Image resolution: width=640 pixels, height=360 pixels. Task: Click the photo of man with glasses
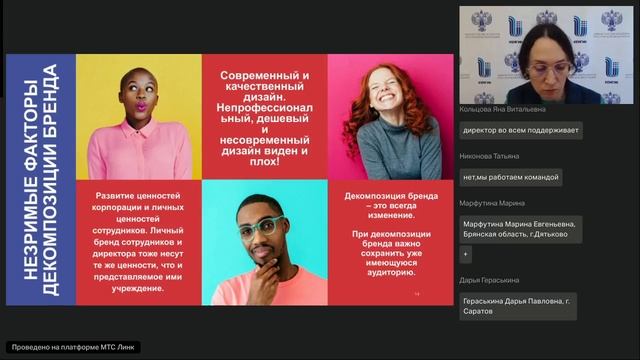[265, 243]
